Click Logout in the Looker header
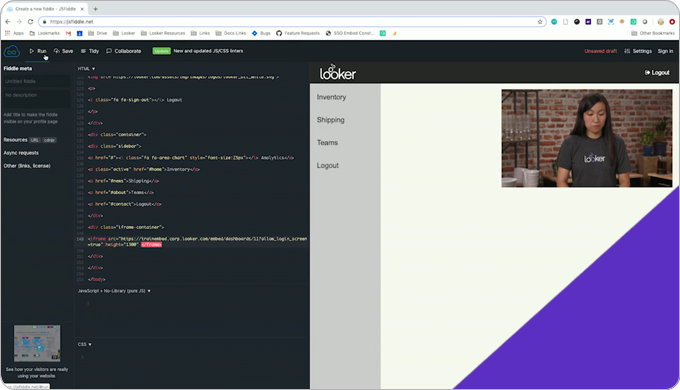680x390 pixels. pos(657,72)
